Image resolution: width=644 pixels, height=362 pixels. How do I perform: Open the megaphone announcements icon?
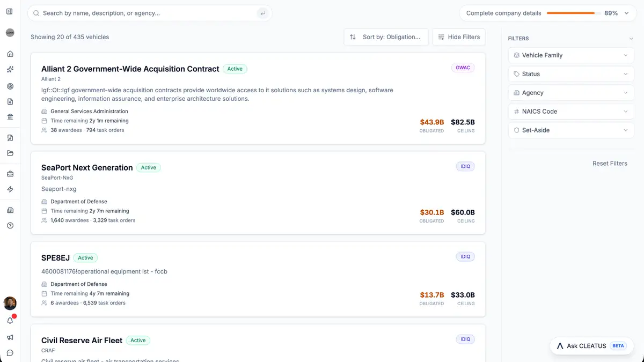10,337
